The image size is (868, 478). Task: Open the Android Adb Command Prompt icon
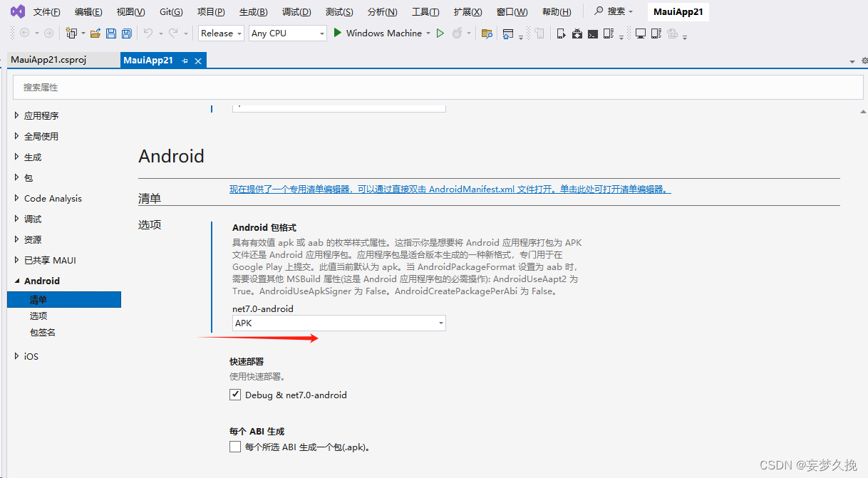point(592,33)
